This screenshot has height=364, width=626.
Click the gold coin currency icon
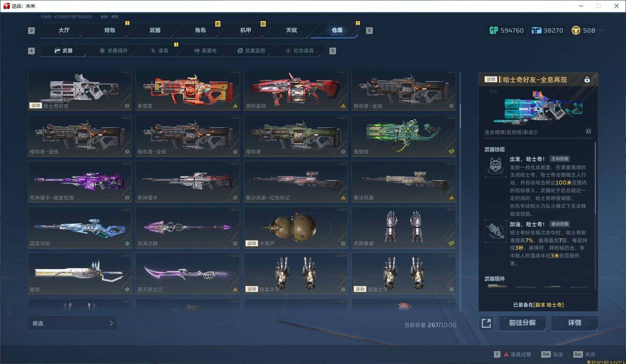tap(576, 30)
